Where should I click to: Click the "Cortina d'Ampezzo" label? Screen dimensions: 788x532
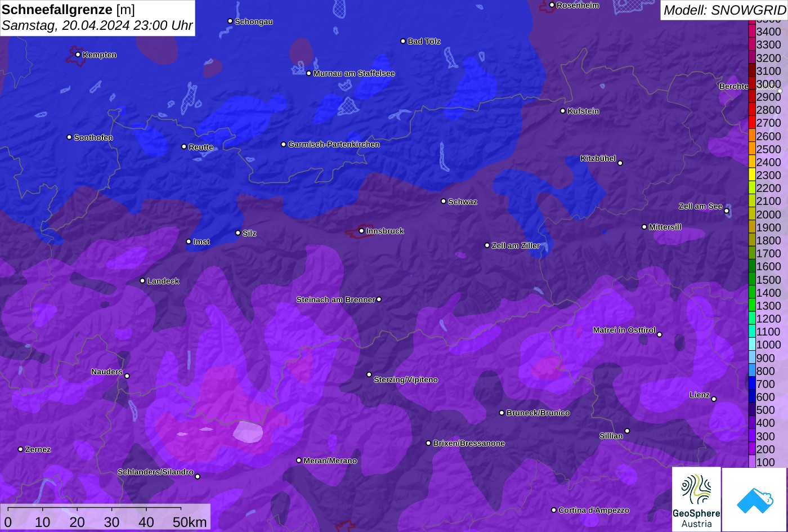tap(594, 511)
